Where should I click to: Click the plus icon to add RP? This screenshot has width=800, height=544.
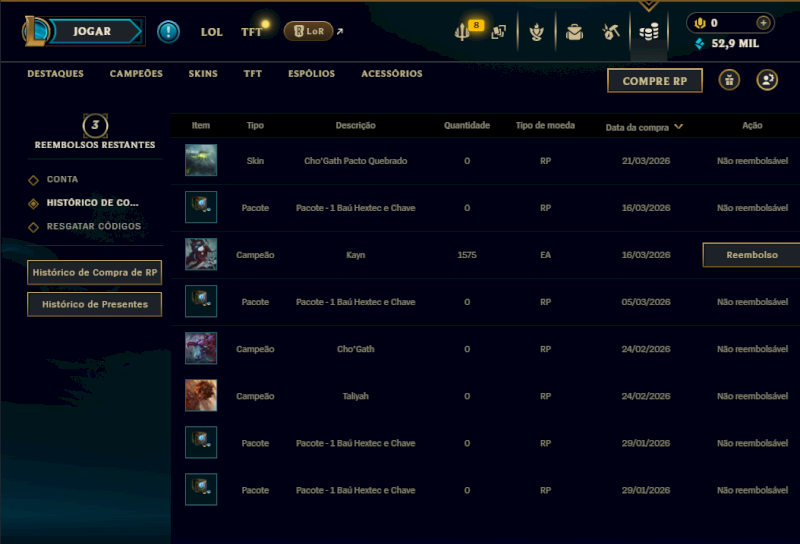[x=763, y=22]
